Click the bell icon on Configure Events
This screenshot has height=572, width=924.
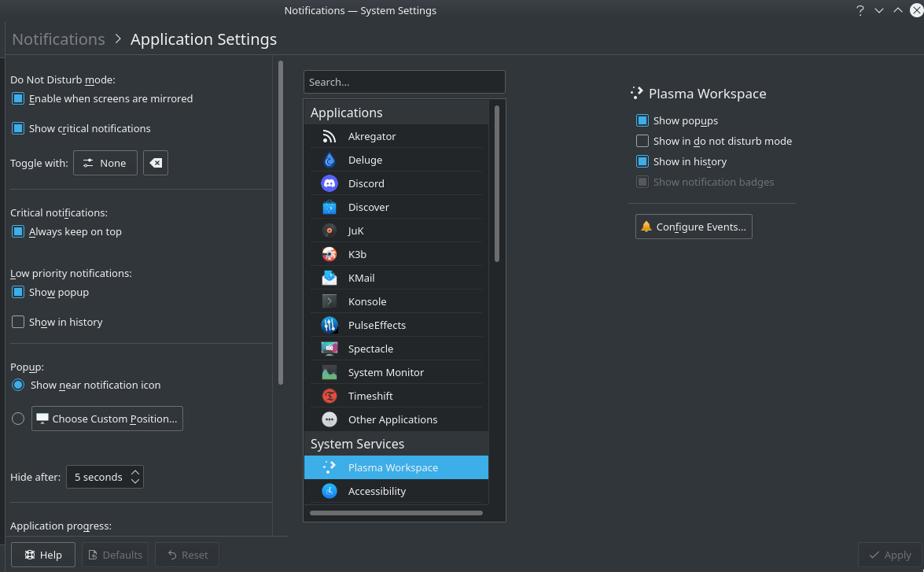[x=646, y=227]
